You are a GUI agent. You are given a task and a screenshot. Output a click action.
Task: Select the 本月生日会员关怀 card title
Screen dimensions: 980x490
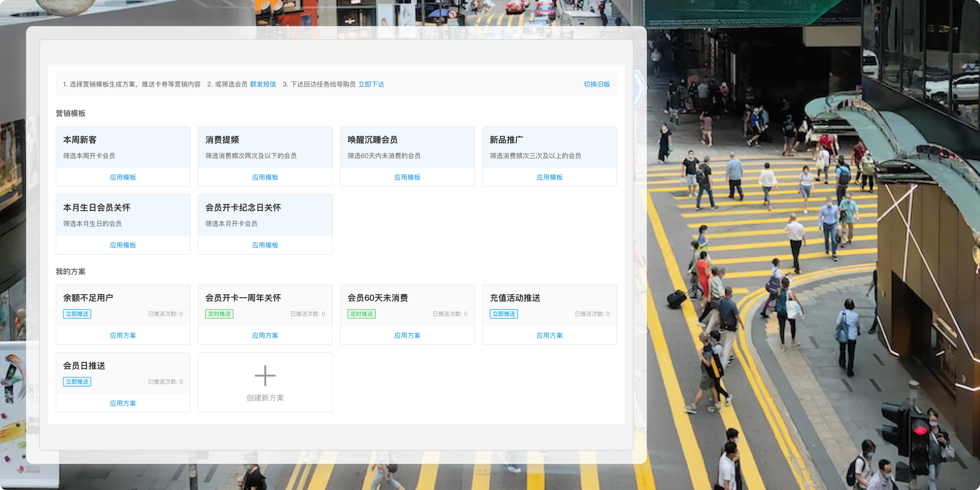[x=97, y=207]
